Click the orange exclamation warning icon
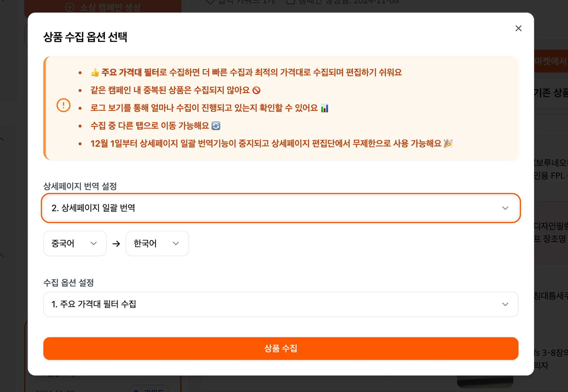The image size is (568, 392). pyautogui.click(x=63, y=105)
